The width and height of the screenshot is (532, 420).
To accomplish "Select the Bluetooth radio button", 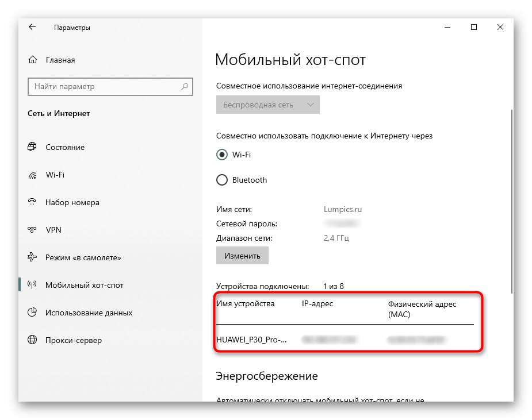I will (x=222, y=180).
